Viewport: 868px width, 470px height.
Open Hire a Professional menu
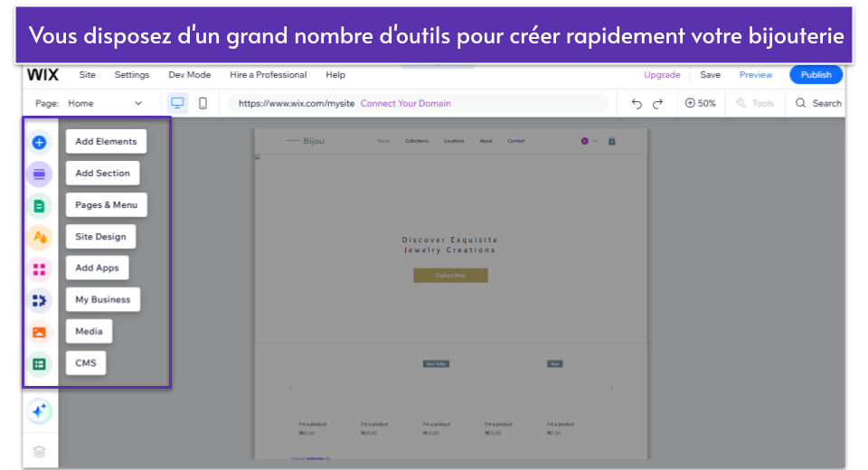coord(268,75)
